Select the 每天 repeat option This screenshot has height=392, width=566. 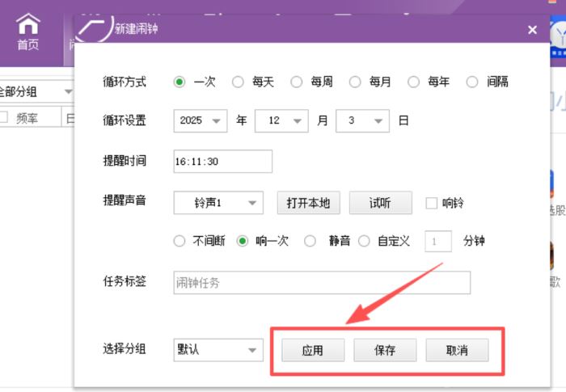coord(238,82)
